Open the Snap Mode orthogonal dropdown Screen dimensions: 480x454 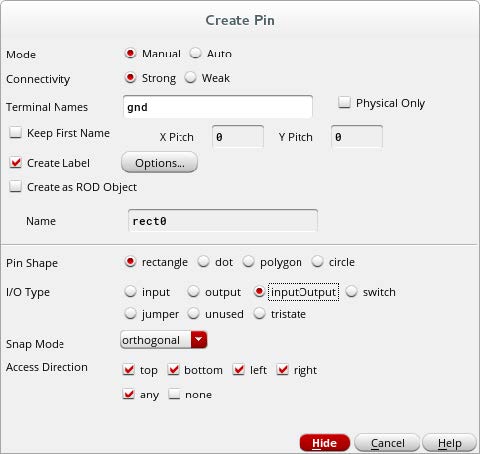click(163, 340)
